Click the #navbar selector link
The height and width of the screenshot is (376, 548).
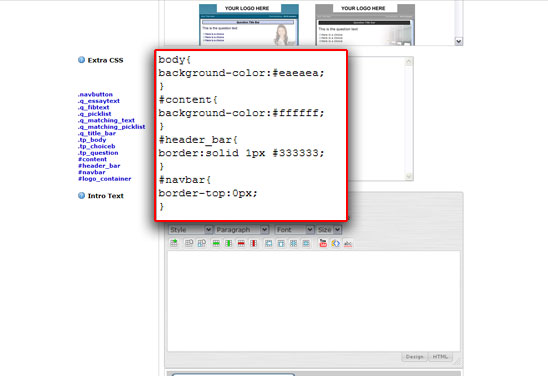click(x=92, y=172)
